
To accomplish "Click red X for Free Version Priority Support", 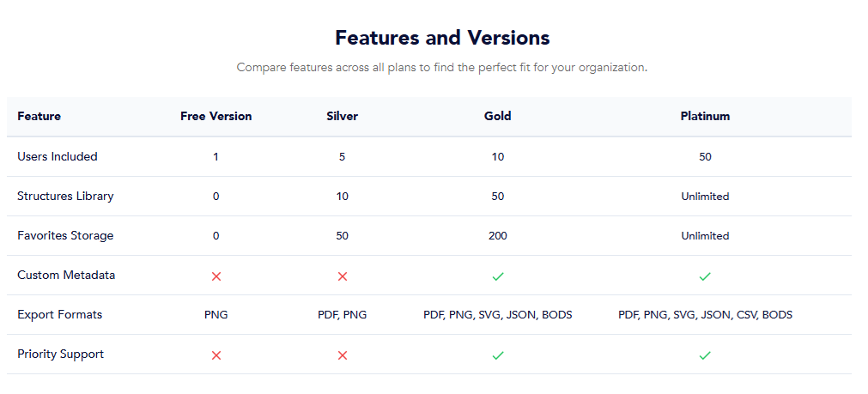I will coord(216,355).
